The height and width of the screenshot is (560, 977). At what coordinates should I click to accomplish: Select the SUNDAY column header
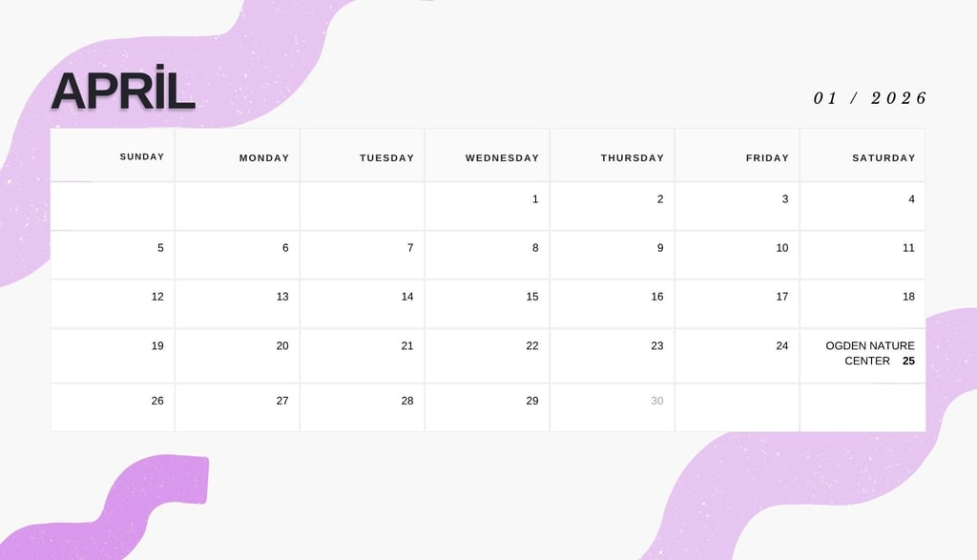[142, 156]
